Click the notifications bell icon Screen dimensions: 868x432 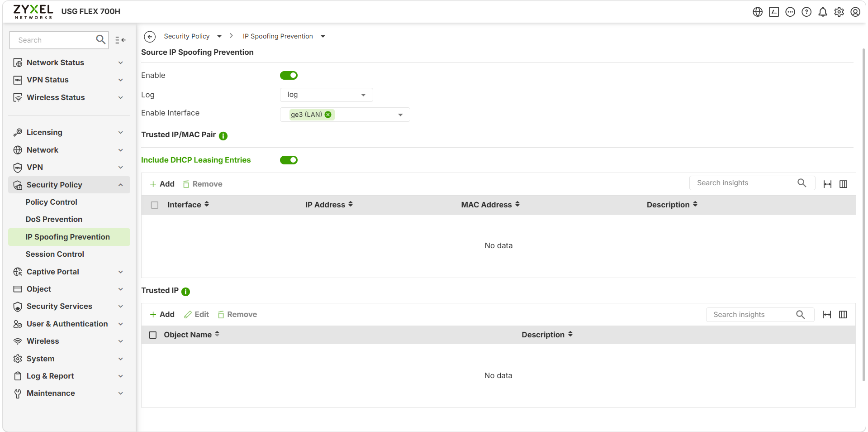click(823, 12)
